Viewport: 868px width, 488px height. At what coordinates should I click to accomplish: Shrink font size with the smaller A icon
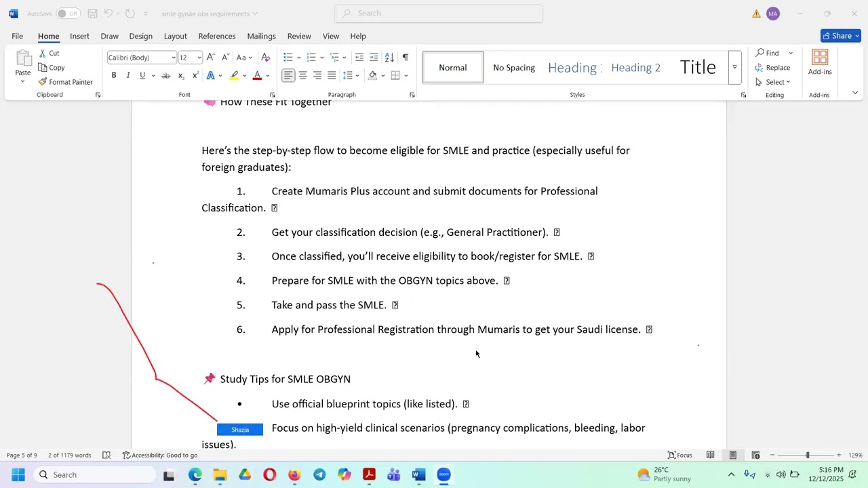225,58
